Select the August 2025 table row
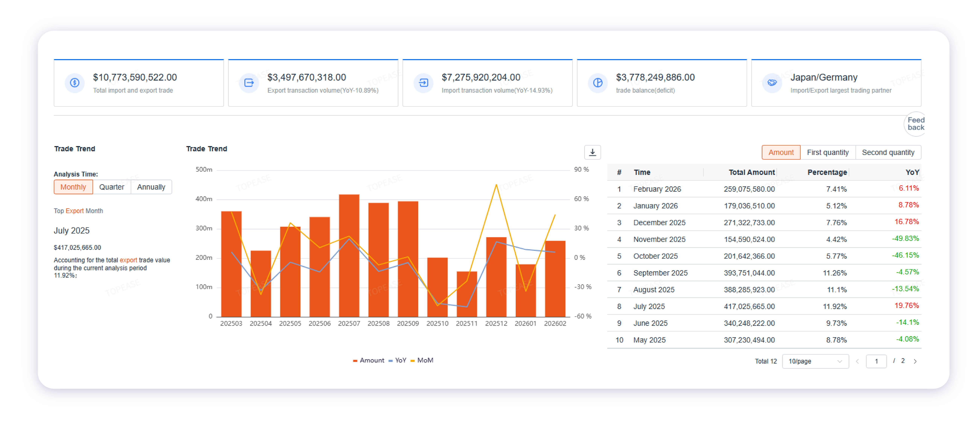The width and height of the screenshot is (980, 423). tap(764, 289)
